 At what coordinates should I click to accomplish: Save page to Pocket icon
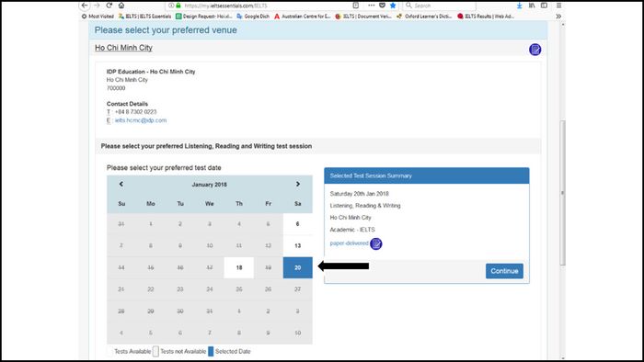[382, 6]
